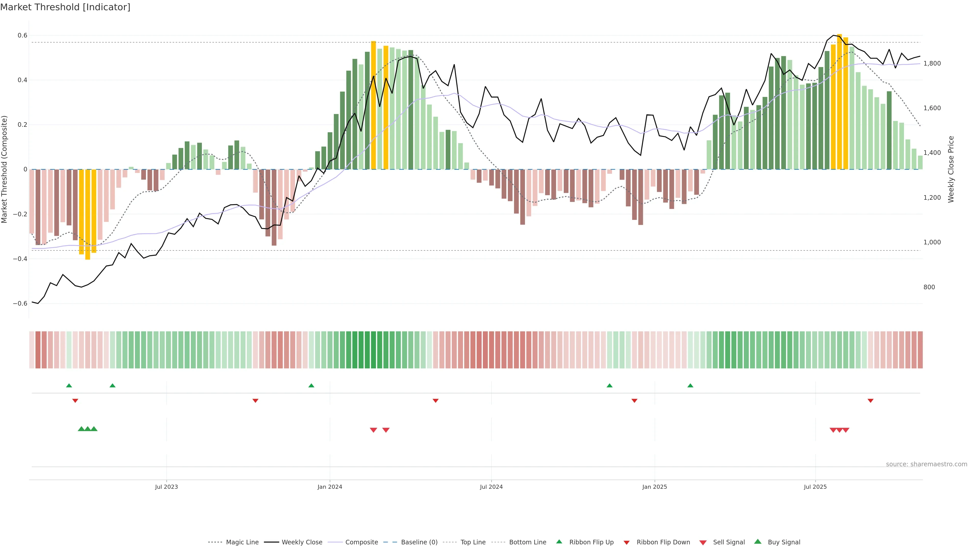This screenshot has height=551, width=980.
Task: Click the Market Threshold [Indicator] title
Action: 65,7
